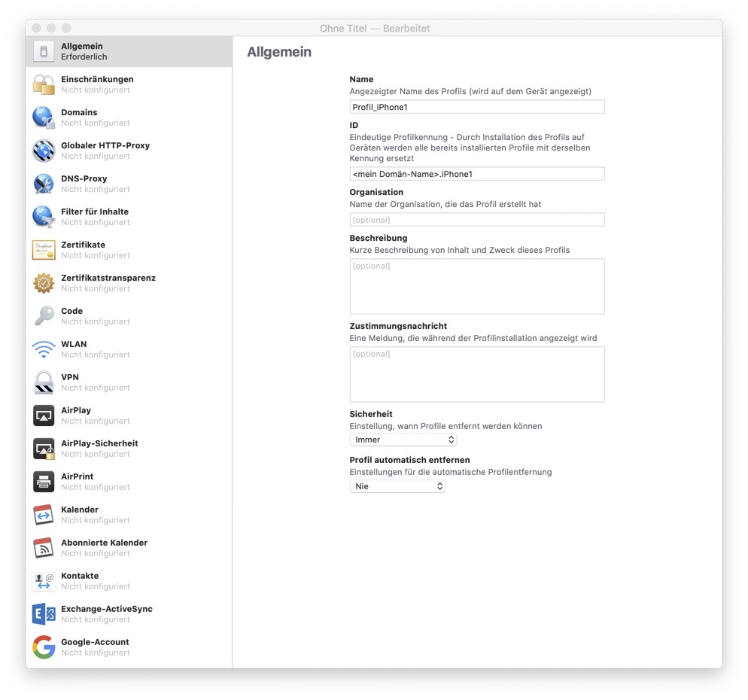Click inside the Name field showing Profil_iPhone1
This screenshot has width=748, height=700.
(477, 106)
